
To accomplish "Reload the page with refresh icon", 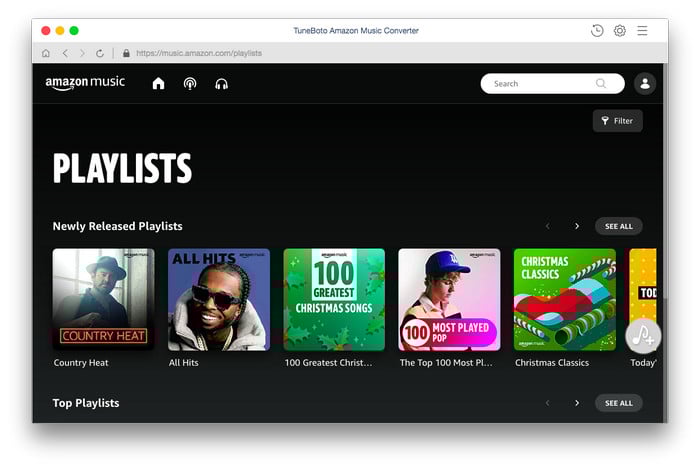I will (100, 53).
